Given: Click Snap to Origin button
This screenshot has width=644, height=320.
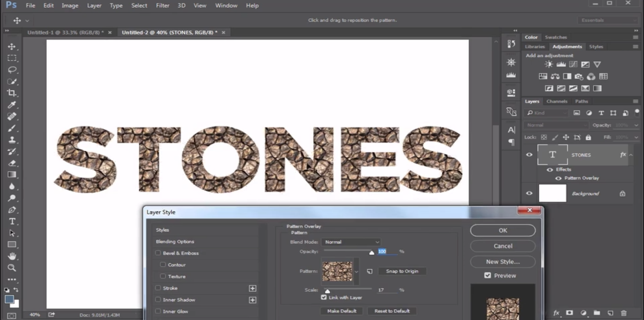Looking at the screenshot, I should point(402,271).
